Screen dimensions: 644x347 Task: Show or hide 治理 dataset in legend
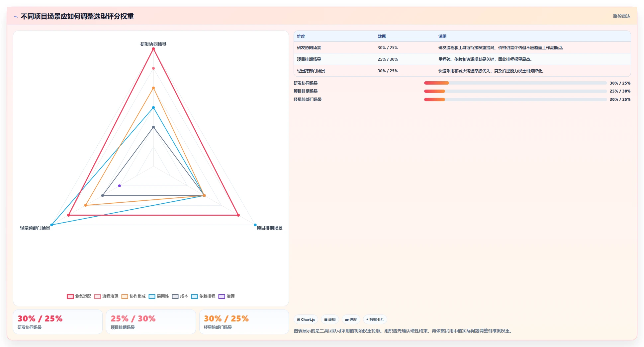tap(227, 296)
